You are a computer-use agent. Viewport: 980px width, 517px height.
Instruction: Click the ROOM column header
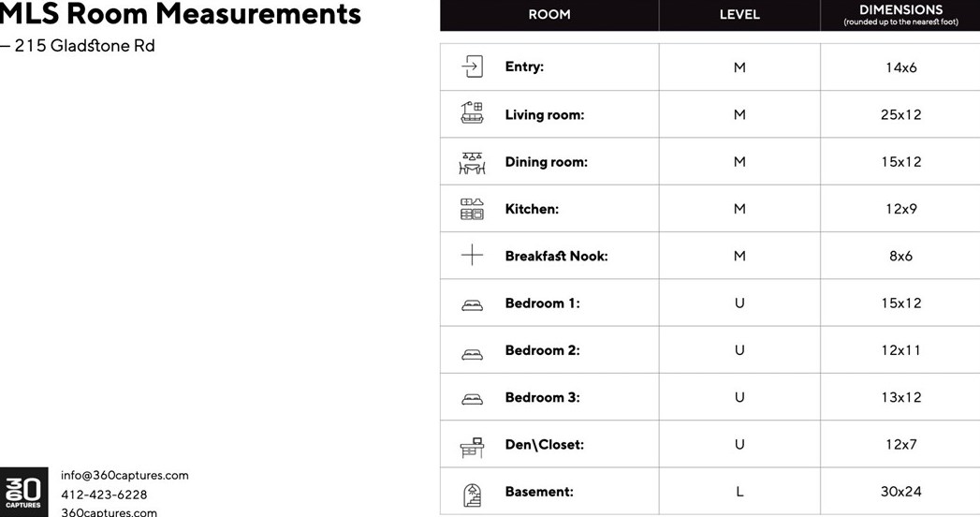pos(549,15)
